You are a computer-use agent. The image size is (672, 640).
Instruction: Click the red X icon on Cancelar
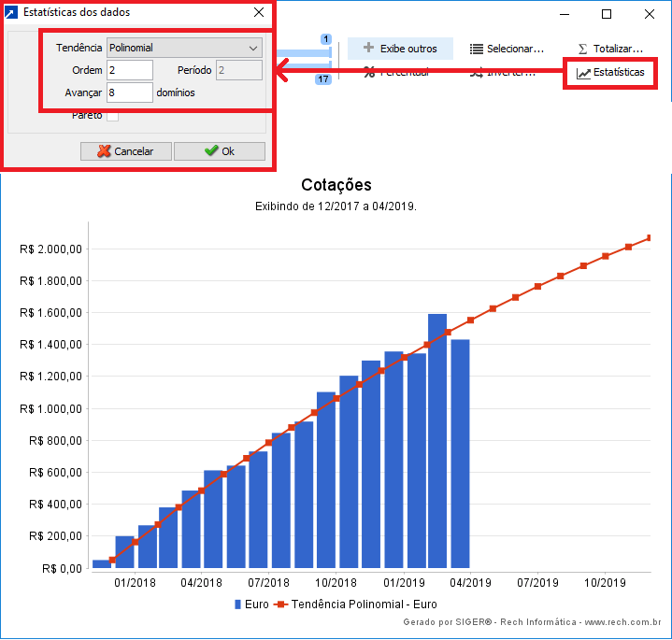pos(104,150)
